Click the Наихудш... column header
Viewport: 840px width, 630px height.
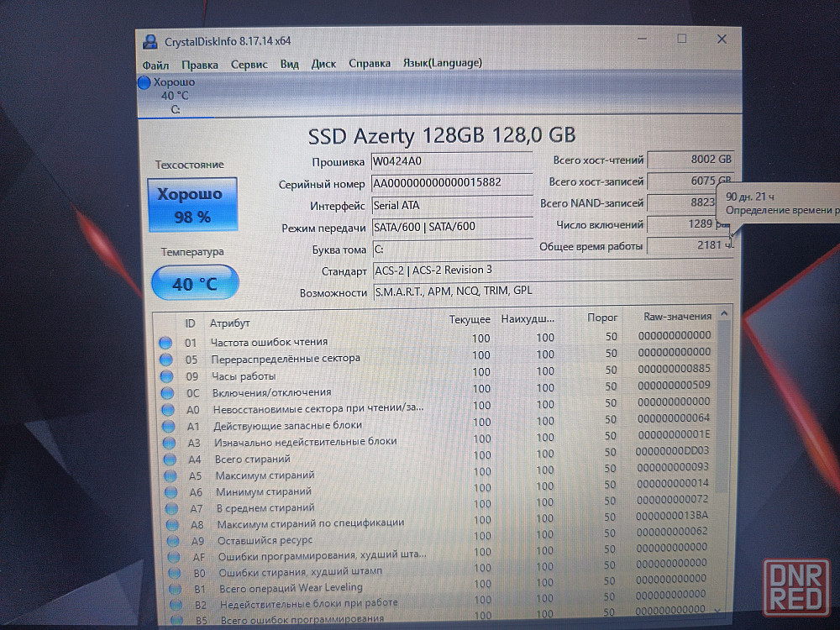point(528,319)
